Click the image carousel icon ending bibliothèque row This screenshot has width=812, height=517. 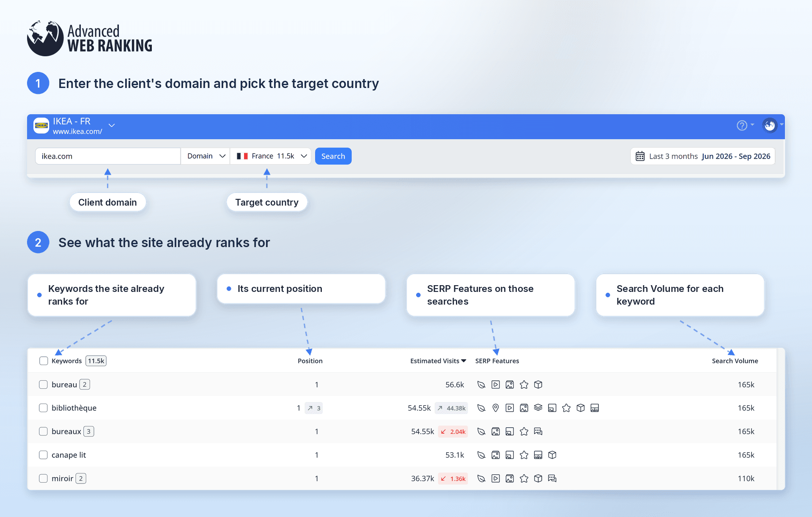pos(595,408)
